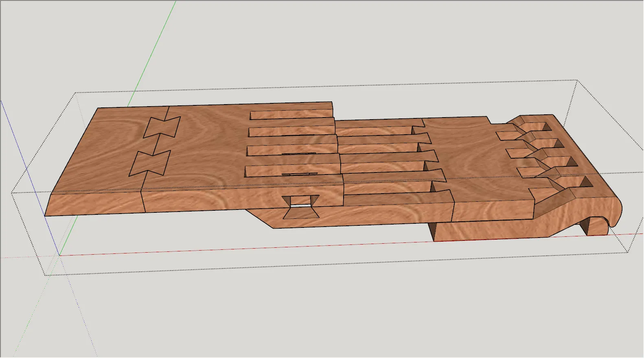
Task: Click the axes origin point
Action: 59,255
